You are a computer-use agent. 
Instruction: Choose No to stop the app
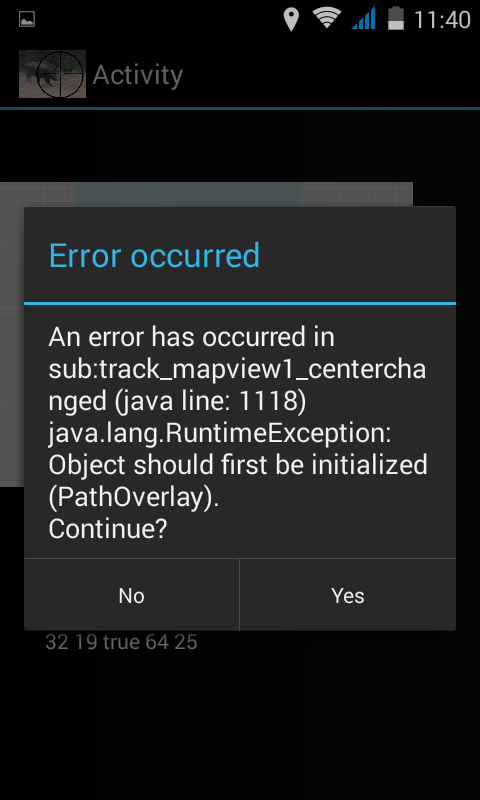pyautogui.click(x=132, y=595)
